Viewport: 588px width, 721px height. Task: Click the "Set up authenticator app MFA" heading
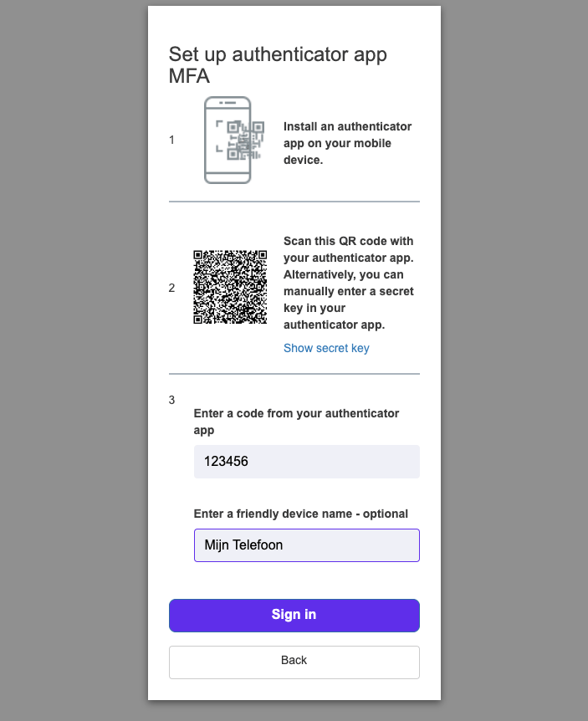278,65
